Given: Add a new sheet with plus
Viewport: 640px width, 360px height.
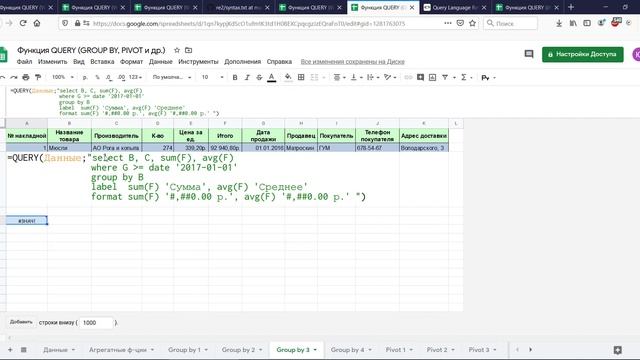Looking at the screenshot, I should (x=10, y=349).
